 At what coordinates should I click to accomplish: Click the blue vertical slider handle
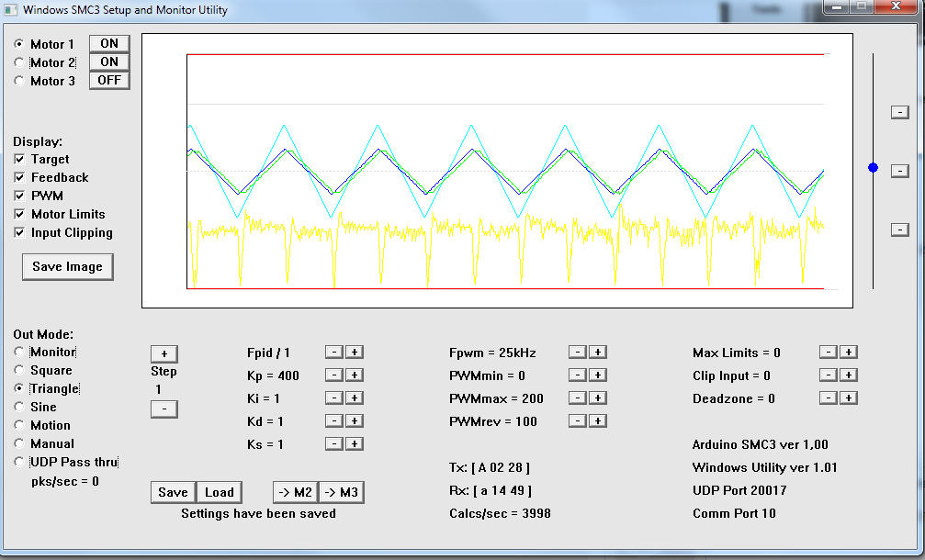pyautogui.click(x=873, y=167)
